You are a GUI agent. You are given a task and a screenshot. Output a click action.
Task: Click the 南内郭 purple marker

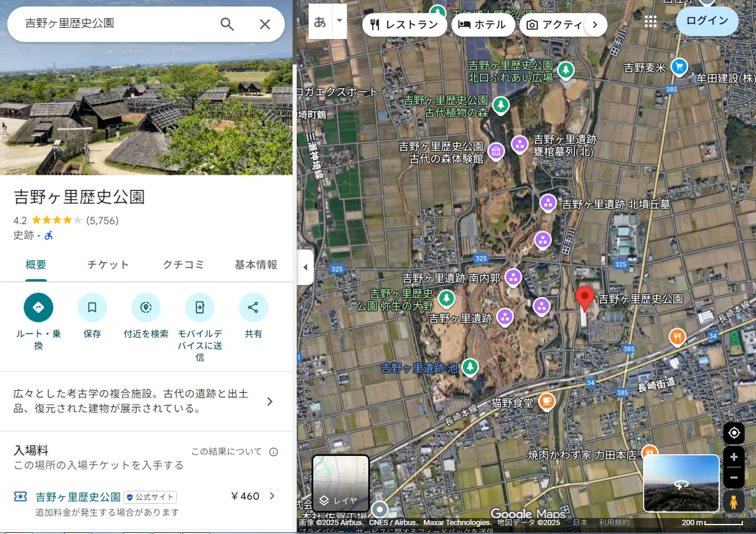pos(513,277)
